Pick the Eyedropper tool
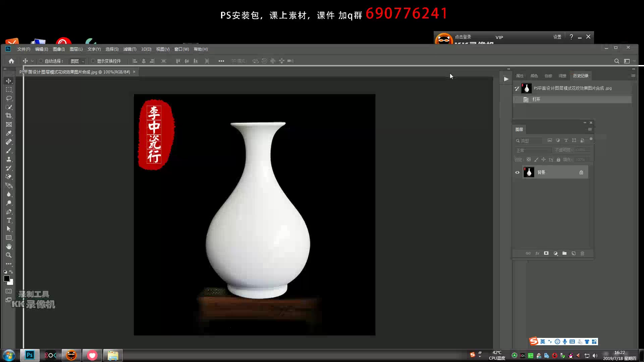644x362 pixels. [x=9, y=133]
